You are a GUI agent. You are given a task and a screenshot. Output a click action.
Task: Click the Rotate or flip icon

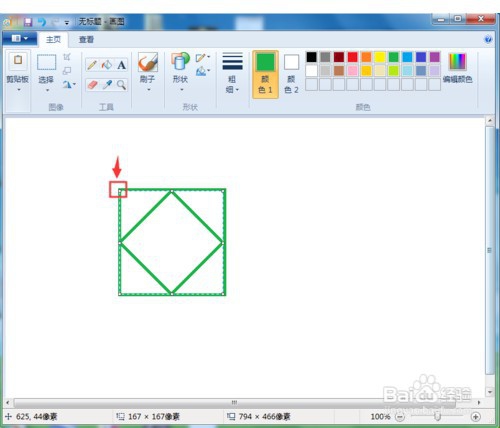(67, 85)
